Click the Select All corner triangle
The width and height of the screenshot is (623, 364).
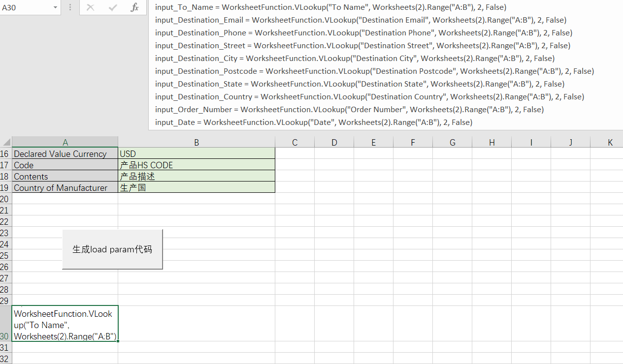(6, 143)
